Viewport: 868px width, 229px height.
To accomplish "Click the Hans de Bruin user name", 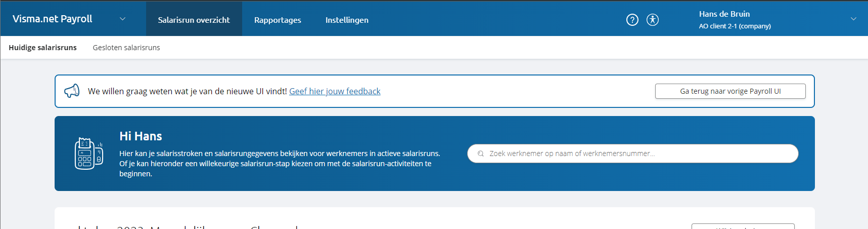I will click(x=724, y=14).
